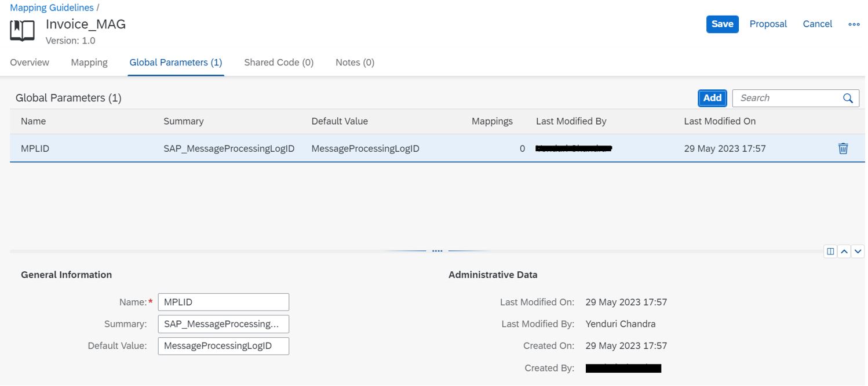Delete the MPLID parameter using trash icon
This screenshot has height=386, width=868.
coord(843,148)
